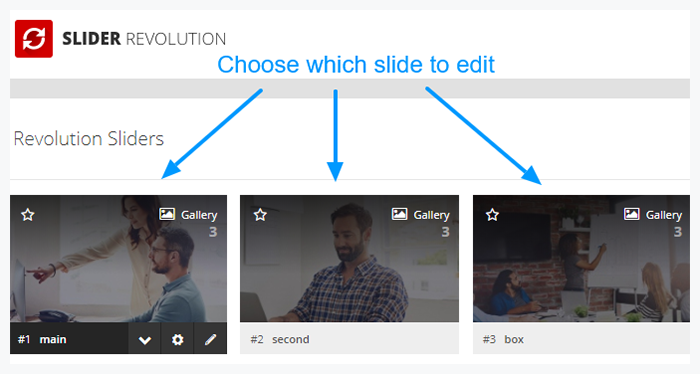The height and width of the screenshot is (374, 700).
Task: Toggle favorite star on the second slider
Action: click(260, 215)
